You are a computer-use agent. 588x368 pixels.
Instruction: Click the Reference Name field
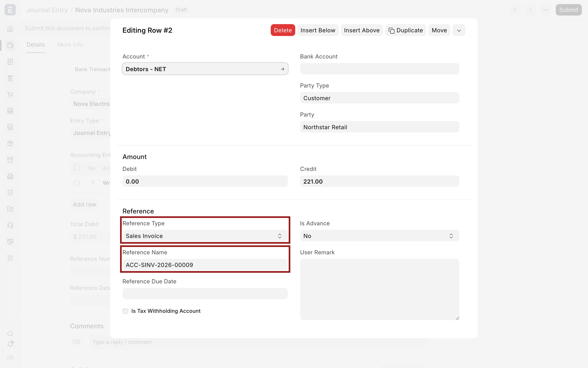click(x=205, y=265)
